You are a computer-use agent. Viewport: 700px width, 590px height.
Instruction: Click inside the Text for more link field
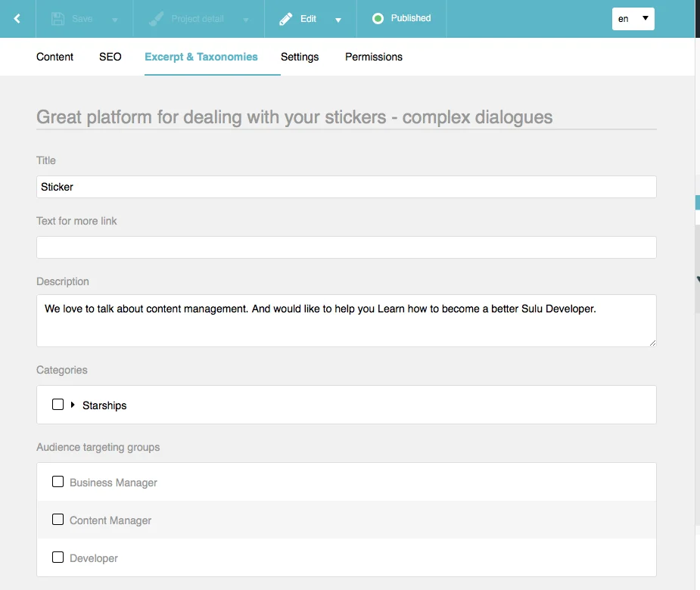coord(346,247)
